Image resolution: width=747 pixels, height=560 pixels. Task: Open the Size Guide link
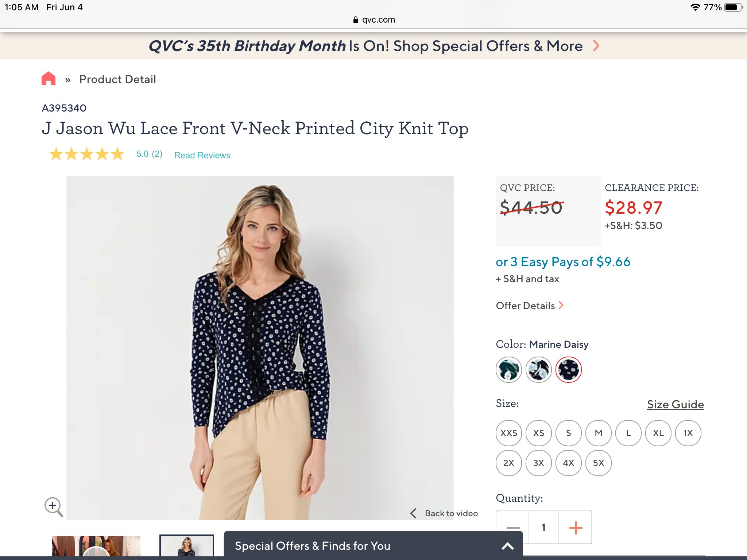point(676,404)
